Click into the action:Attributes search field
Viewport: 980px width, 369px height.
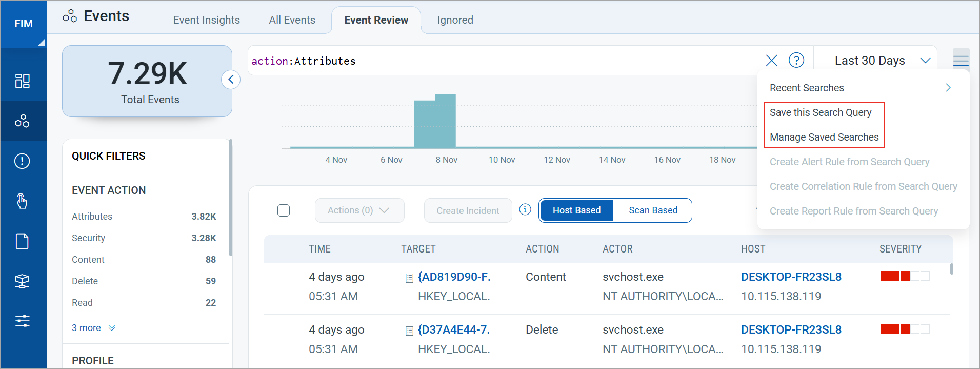(505, 61)
